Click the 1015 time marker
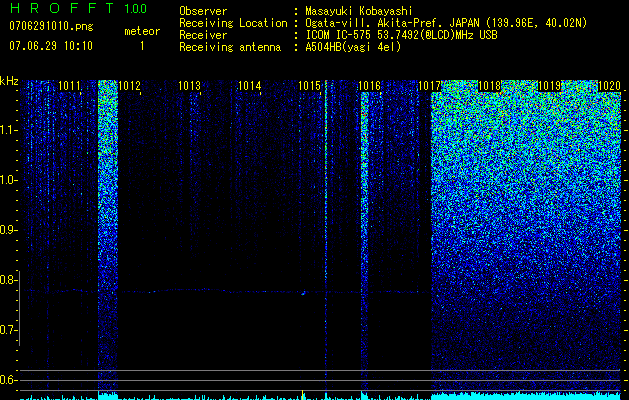This screenshot has height=400, width=629. 310,86
